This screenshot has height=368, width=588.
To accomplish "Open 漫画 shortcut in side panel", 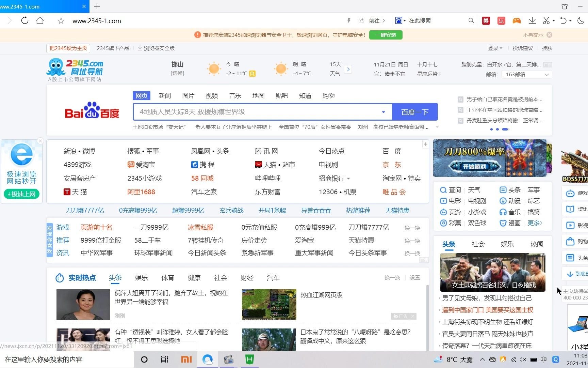I will coord(510,223).
